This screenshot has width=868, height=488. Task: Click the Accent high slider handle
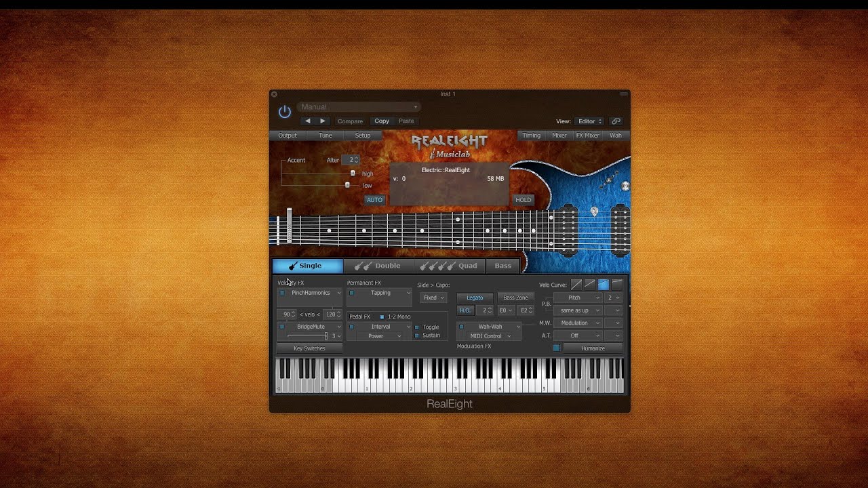click(353, 174)
